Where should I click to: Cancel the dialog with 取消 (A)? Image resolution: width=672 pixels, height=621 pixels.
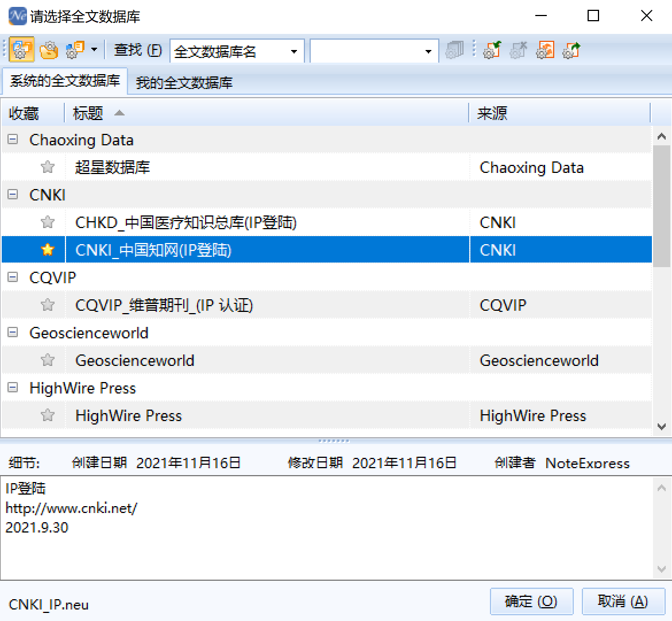click(623, 601)
